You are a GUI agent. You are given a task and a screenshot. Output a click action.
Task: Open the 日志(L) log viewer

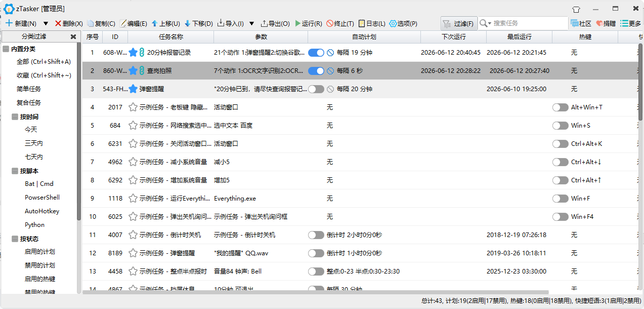tap(372, 23)
